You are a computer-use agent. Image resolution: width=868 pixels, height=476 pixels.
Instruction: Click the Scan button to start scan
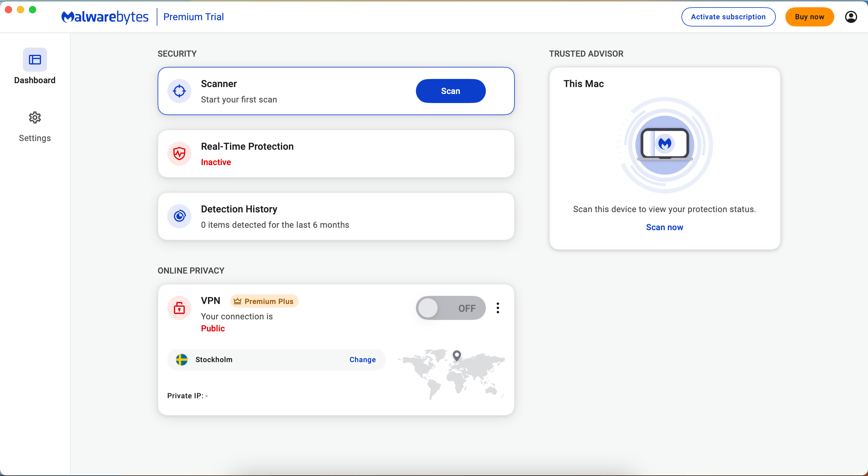(x=451, y=91)
